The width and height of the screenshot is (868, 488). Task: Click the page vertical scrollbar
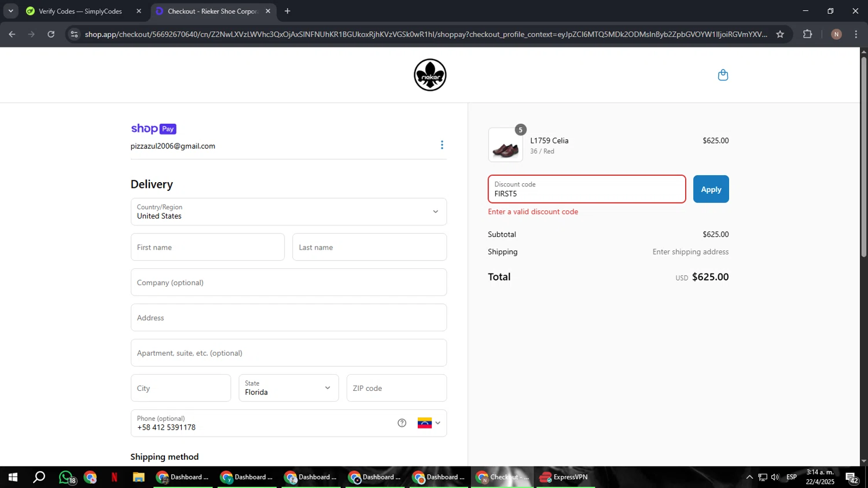[x=864, y=156]
